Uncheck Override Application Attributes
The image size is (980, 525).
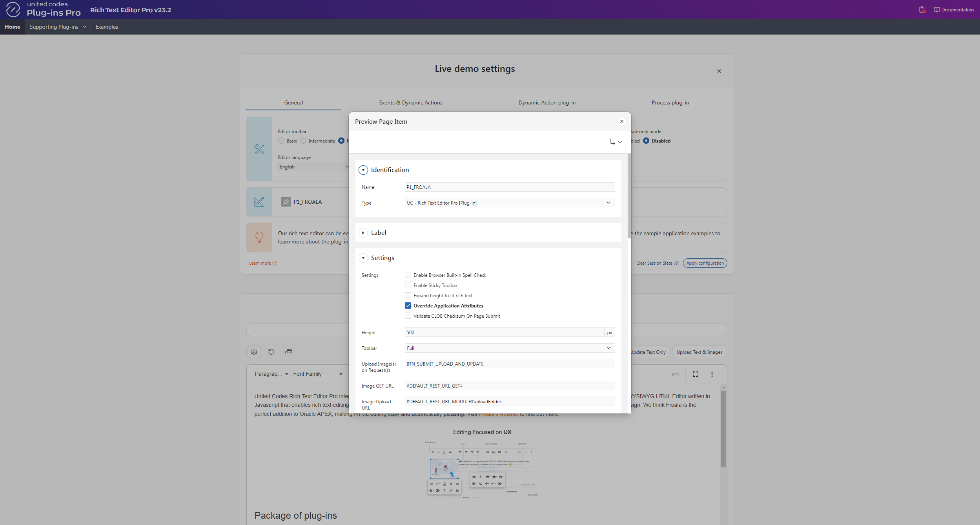pyautogui.click(x=408, y=305)
